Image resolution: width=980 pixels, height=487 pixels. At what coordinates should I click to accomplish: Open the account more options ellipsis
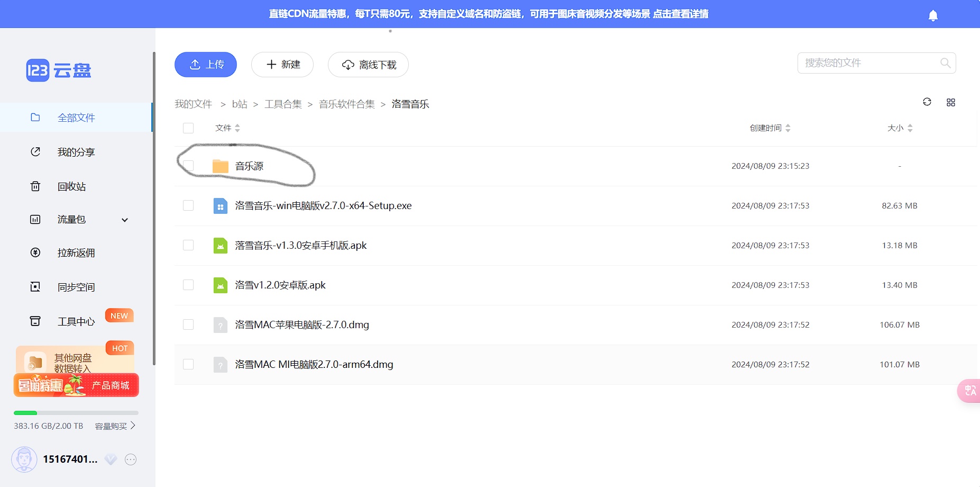pyautogui.click(x=131, y=459)
